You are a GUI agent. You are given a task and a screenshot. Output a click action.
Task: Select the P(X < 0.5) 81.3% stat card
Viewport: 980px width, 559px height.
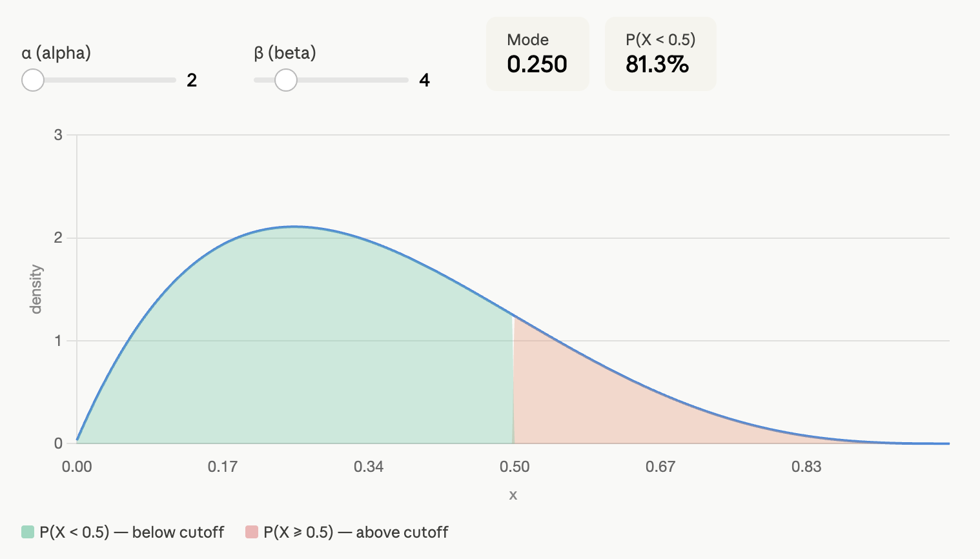pyautogui.click(x=660, y=54)
